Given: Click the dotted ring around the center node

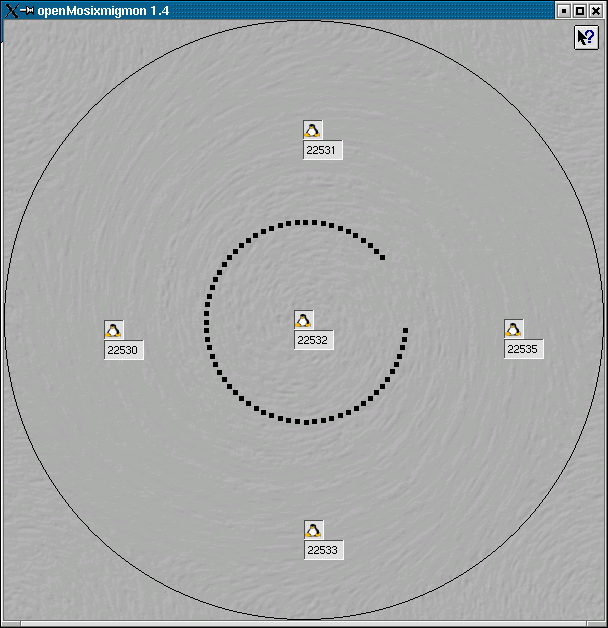Looking at the screenshot, I should pos(207,320).
